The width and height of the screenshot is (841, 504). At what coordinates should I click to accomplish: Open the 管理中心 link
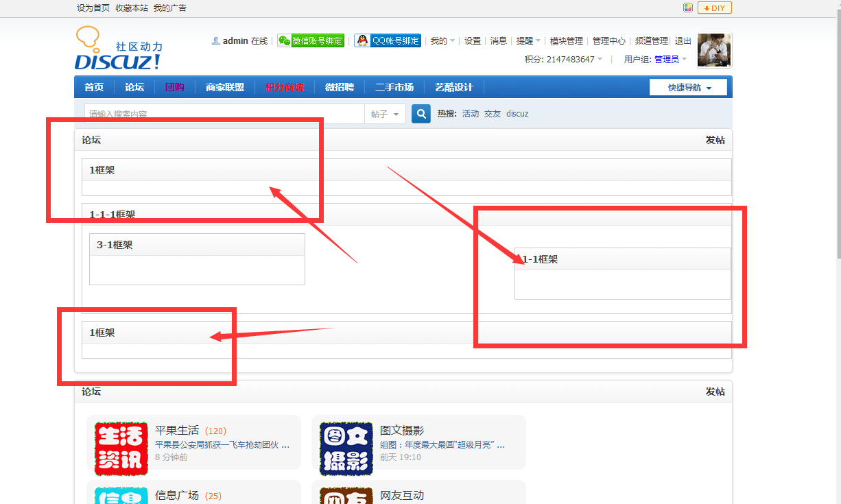click(609, 41)
